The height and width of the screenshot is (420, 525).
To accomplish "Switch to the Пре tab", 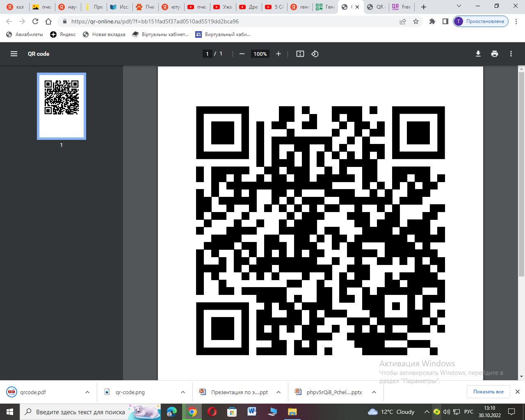I will click(x=94, y=7).
